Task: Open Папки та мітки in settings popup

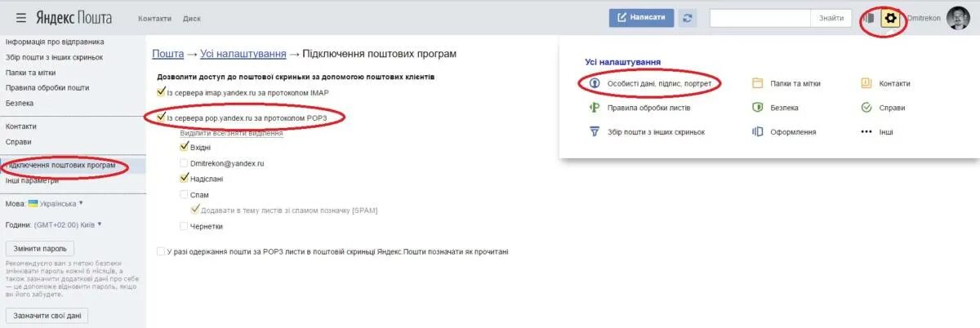Action: coord(795,83)
